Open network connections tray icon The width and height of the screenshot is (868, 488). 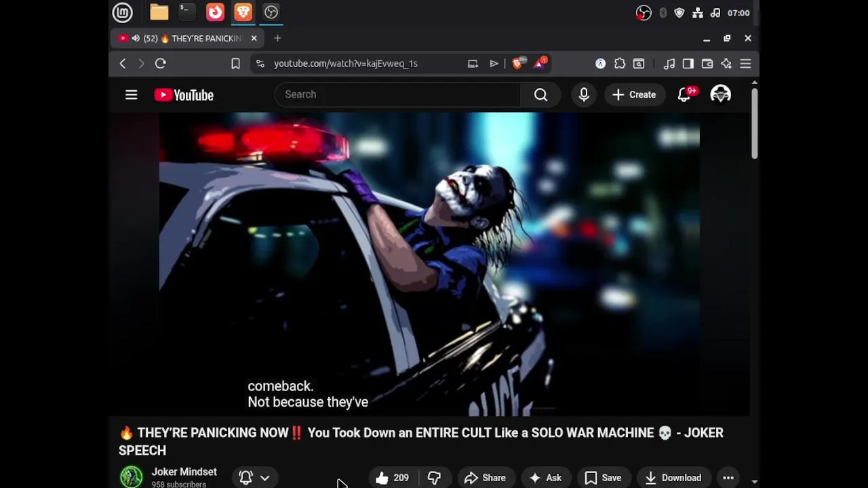698,13
